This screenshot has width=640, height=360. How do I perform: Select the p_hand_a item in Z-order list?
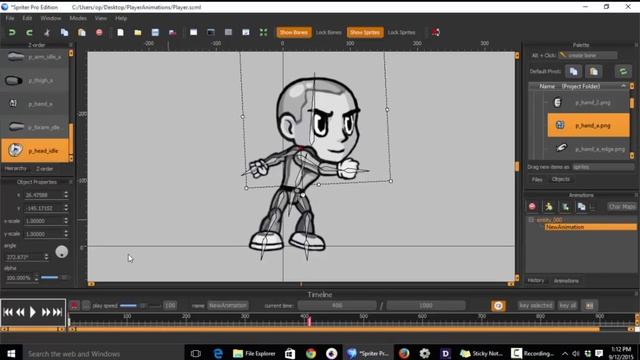34,104
